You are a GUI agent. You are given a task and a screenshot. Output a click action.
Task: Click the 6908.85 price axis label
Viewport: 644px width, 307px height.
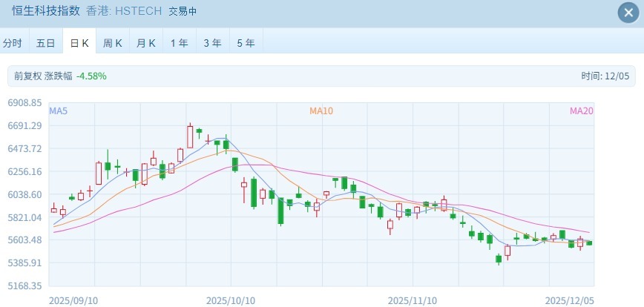click(24, 103)
